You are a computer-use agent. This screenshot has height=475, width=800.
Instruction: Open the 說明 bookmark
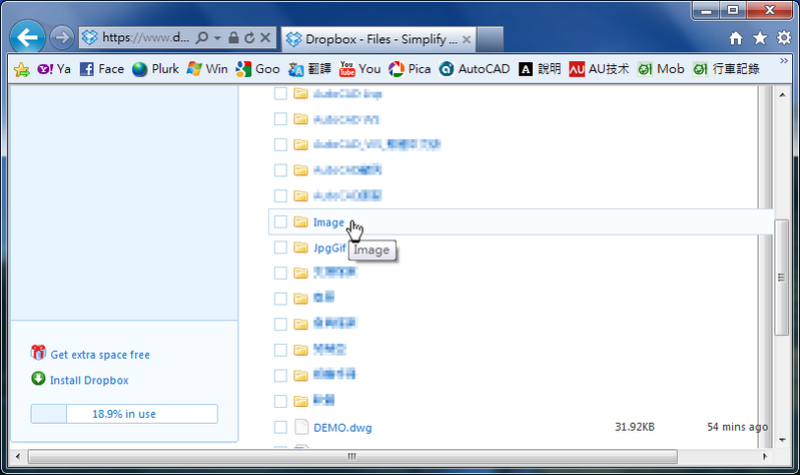tap(540, 69)
